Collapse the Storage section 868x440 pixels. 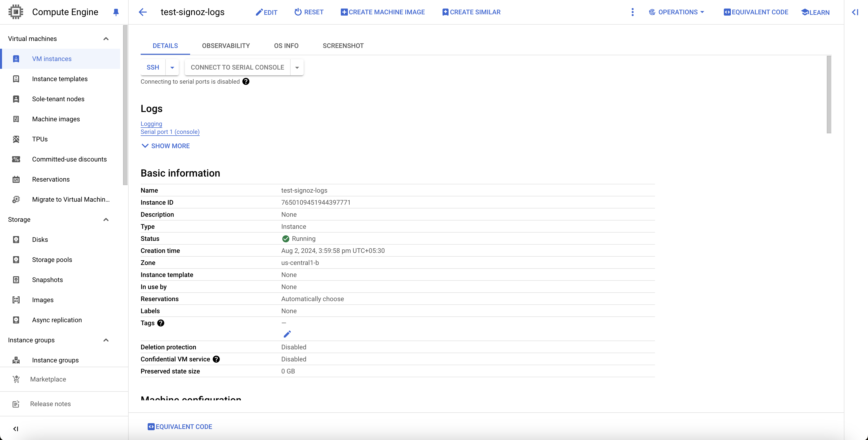click(106, 220)
